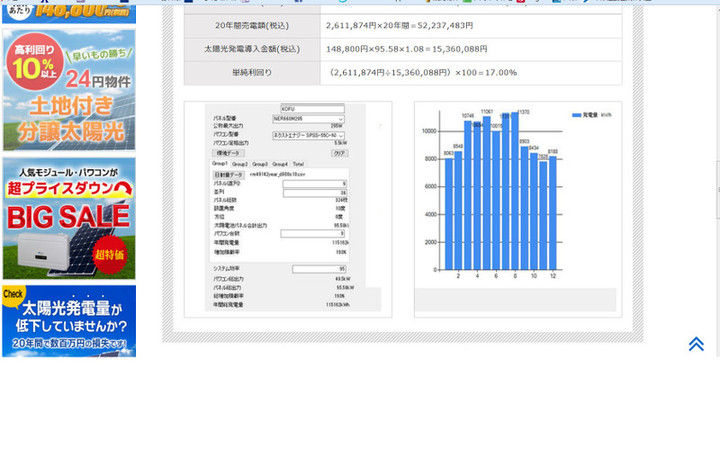Open the 土地付き分譲太陽光 banner ad

point(69,90)
